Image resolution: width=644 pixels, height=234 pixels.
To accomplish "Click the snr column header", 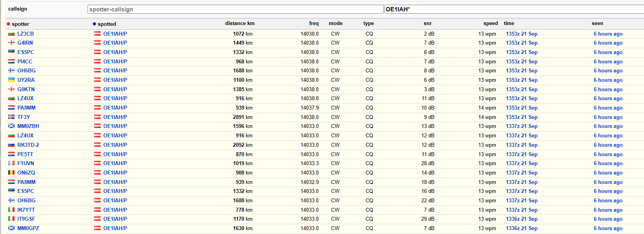I will (x=427, y=23).
